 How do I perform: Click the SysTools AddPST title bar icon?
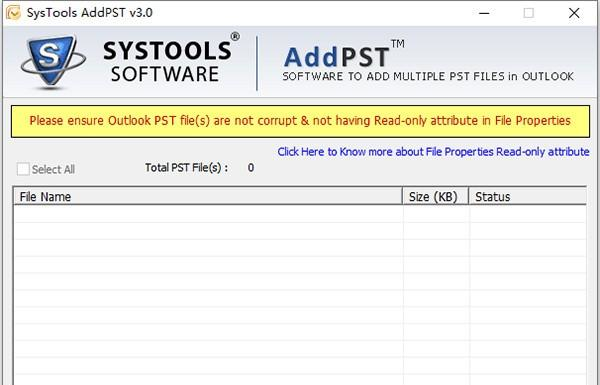tap(13, 13)
